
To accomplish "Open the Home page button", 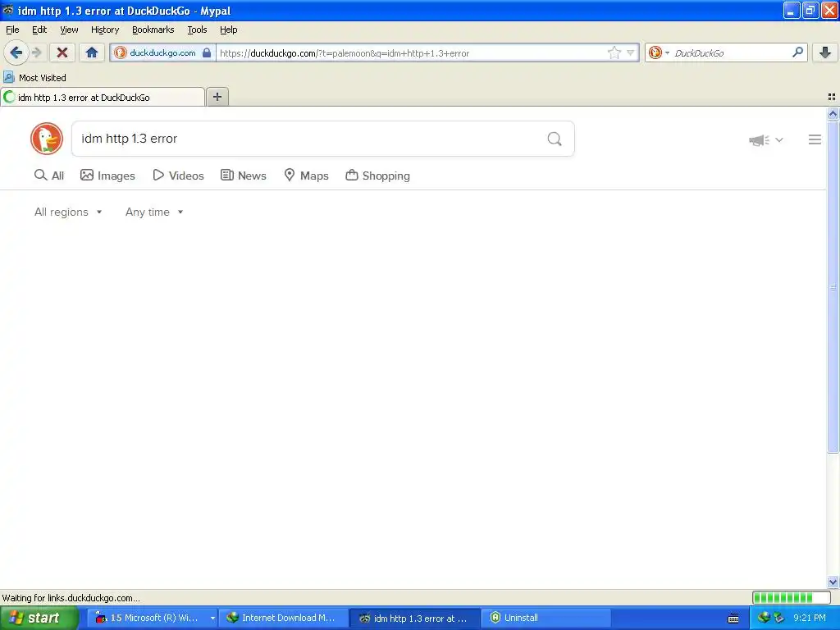I will pyautogui.click(x=92, y=52).
